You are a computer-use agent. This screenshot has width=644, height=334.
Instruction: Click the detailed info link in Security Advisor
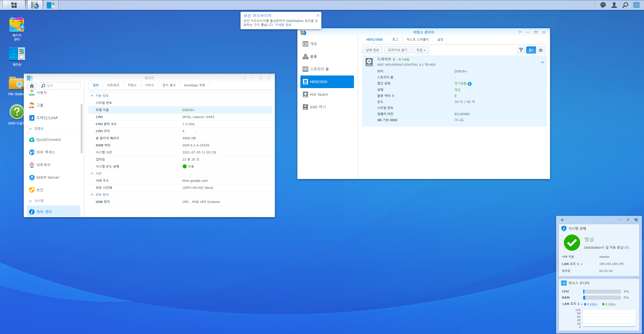[x=283, y=25]
